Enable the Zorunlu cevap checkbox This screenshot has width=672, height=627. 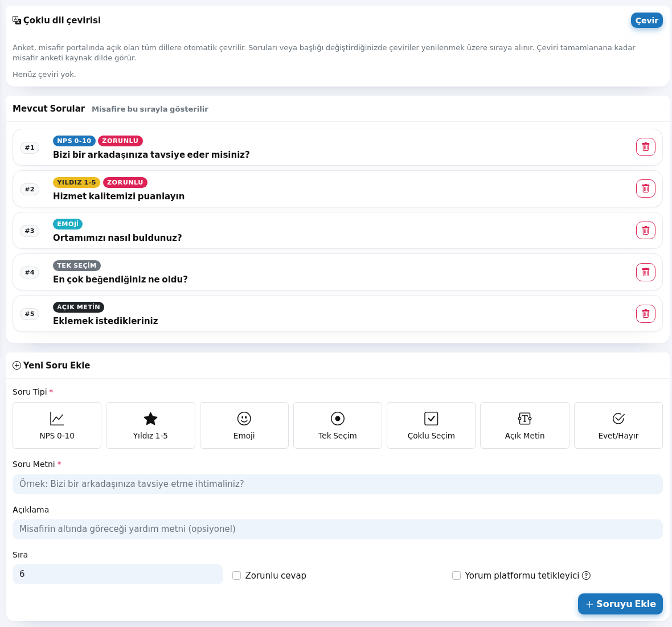coord(236,576)
